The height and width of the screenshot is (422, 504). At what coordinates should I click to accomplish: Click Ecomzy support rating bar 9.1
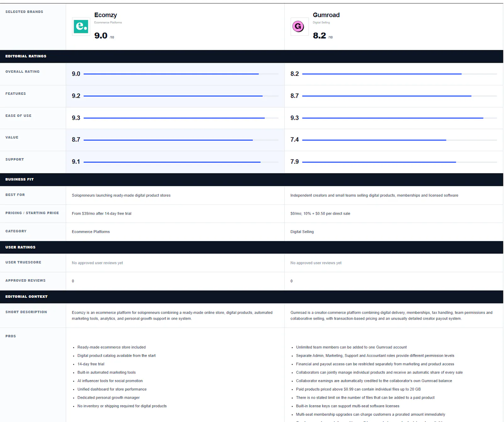click(181, 162)
